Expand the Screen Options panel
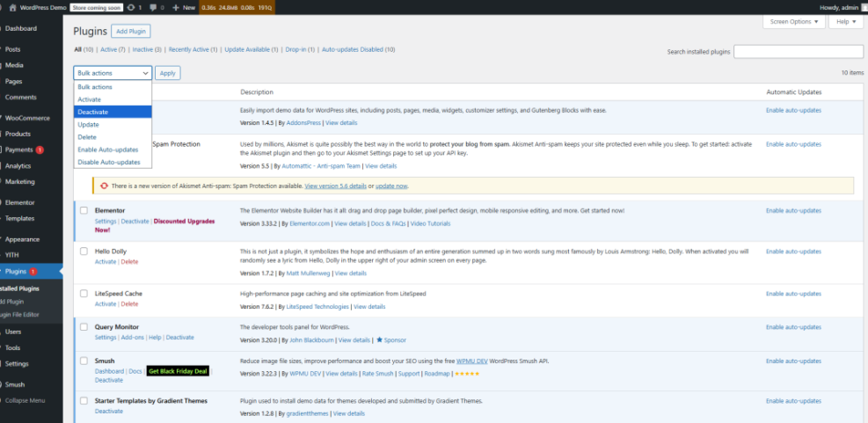The height and width of the screenshot is (423, 868). tap(794, 22)
